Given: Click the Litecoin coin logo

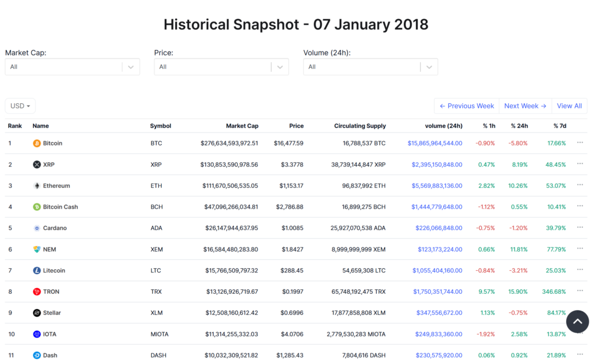Looking at the screenshot, I should [37, 271].
